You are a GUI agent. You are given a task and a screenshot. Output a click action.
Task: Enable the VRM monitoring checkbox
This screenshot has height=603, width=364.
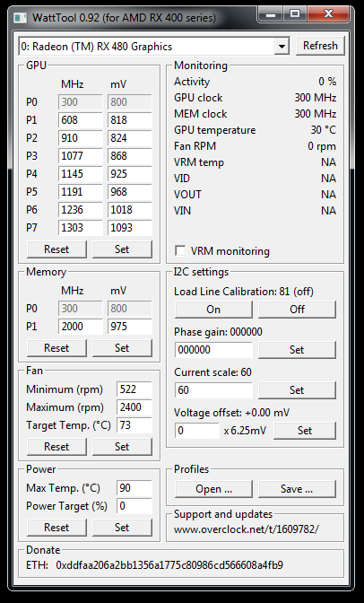(180, 250)
